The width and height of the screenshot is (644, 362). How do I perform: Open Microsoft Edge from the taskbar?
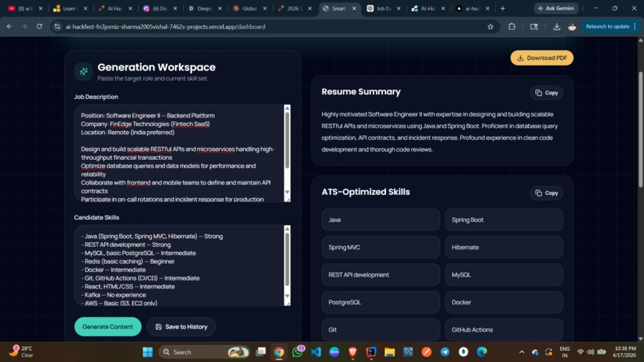tap(482, 352)
